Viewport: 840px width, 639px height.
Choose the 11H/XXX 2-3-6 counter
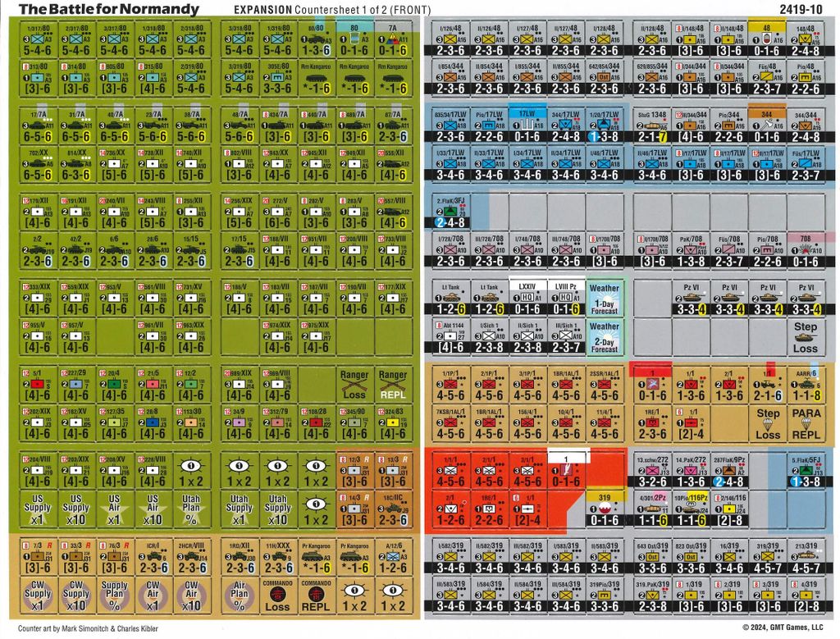pos(277,557)
